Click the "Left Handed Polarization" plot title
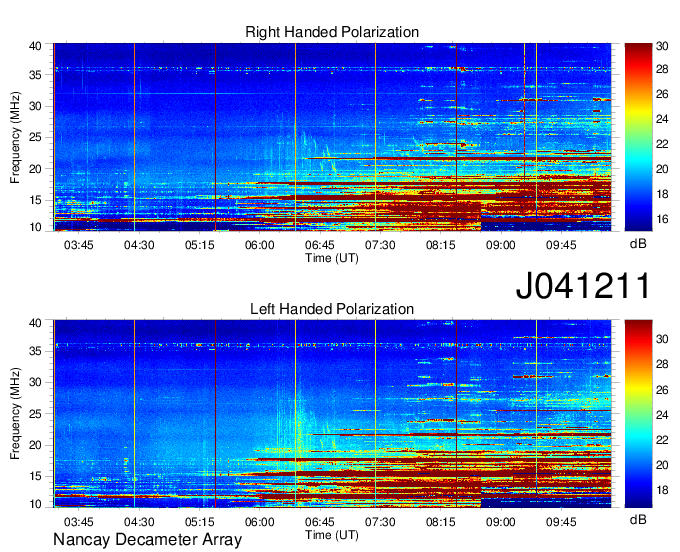This screenshot has width=680, height=552. click(332, 309)
